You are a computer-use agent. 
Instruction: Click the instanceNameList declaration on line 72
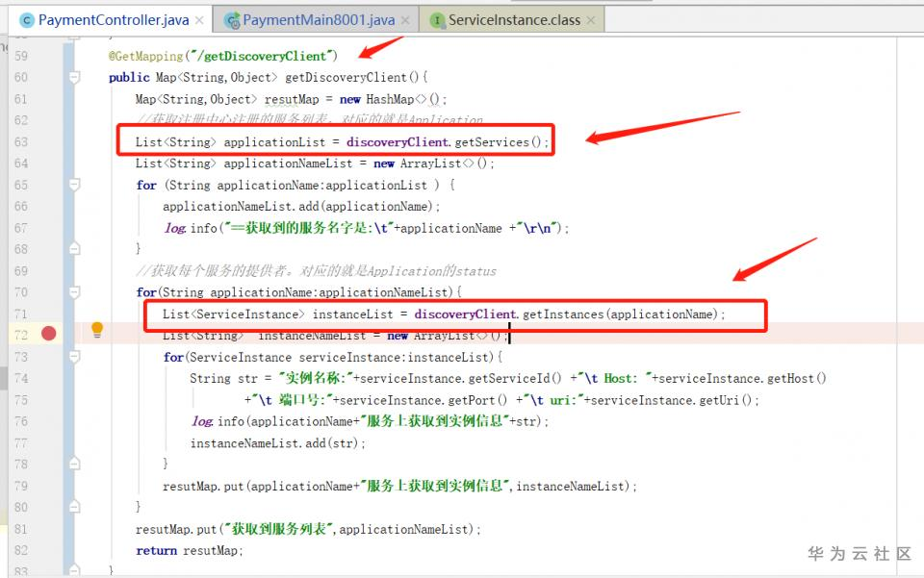tap(312, 336)
